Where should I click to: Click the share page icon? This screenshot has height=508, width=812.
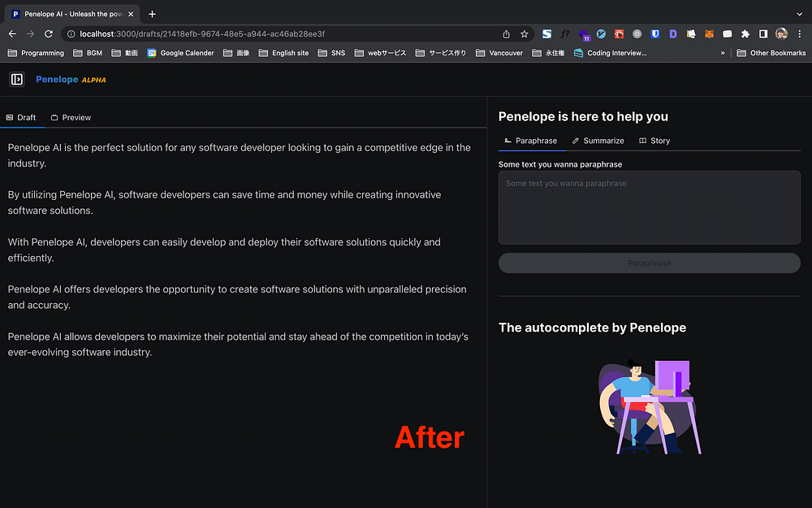point(507,33)
